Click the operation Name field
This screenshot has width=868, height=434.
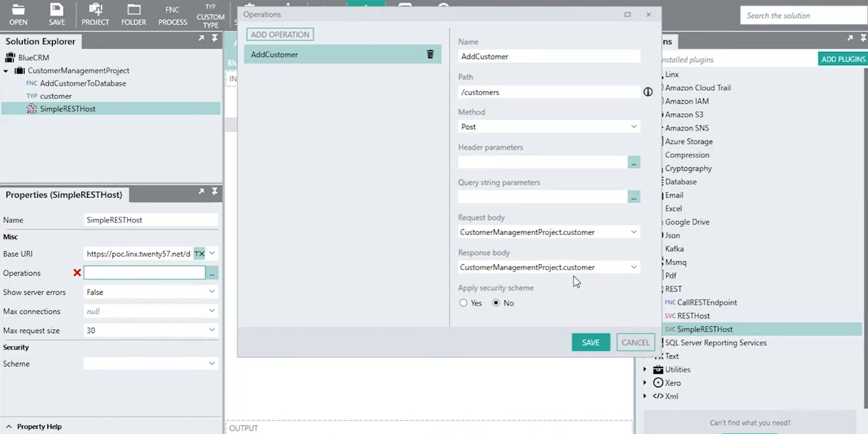pos(549,57)
